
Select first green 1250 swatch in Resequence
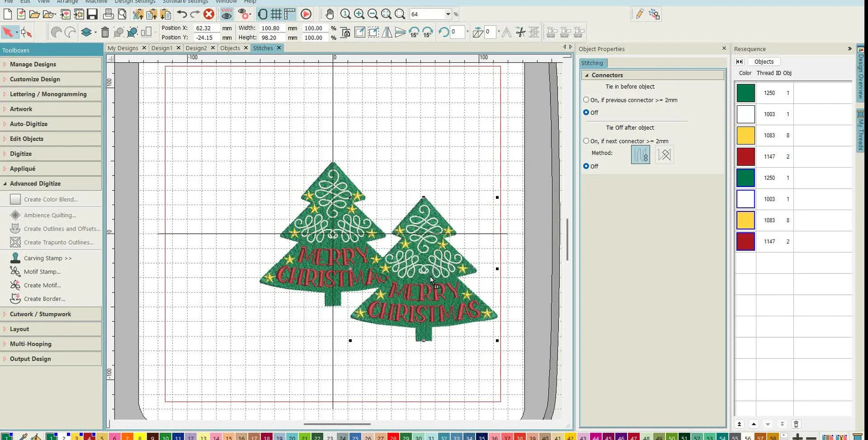click(x=746, y=93)
